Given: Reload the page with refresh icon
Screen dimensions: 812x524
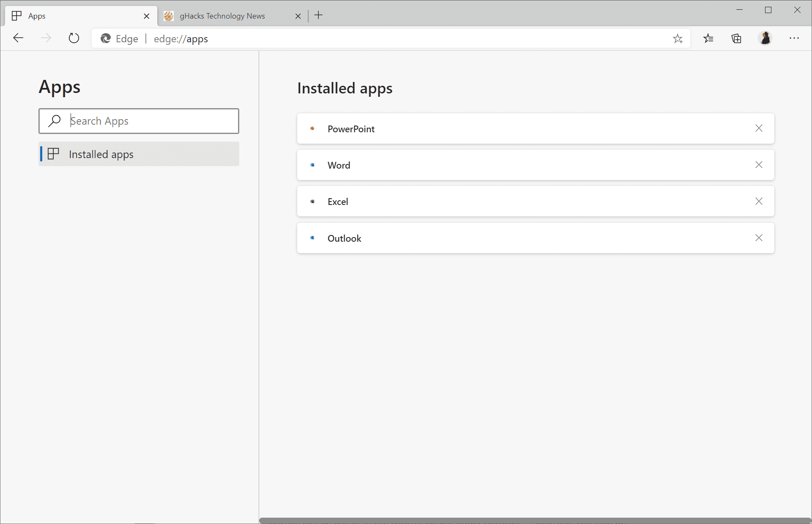Looking at the screenshot, I should (74, 38).
